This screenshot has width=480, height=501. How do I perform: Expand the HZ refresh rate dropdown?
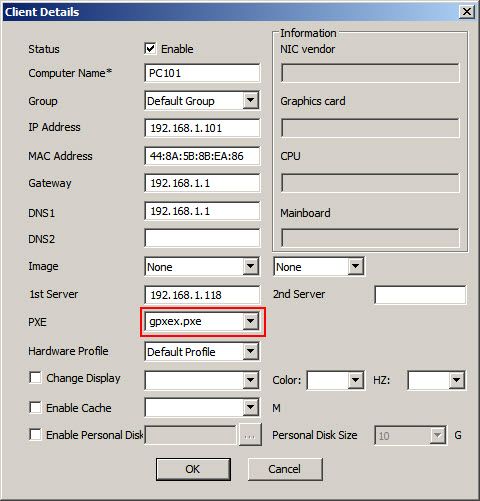click(x=437, y=380)
